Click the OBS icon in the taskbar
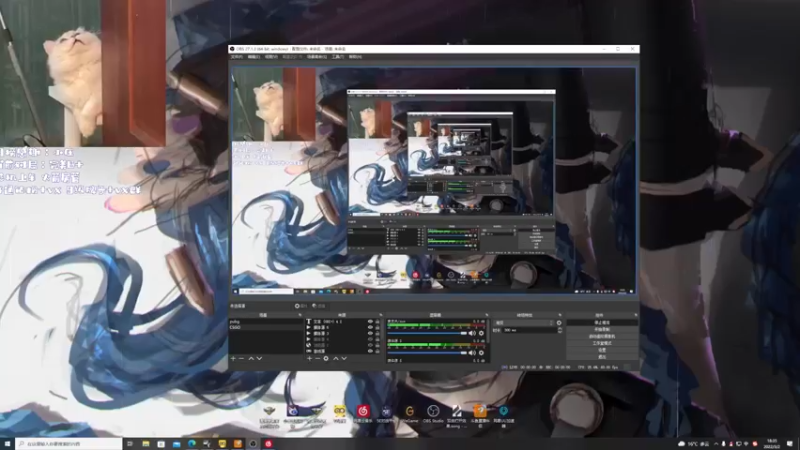Image resolution: width=800 pixels, height=450 pixels. click(253, 444)
